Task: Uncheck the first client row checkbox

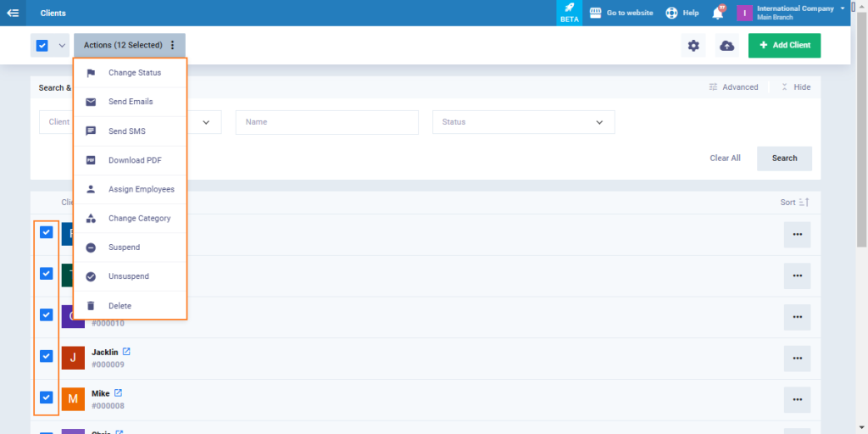Action: (47, 232)
